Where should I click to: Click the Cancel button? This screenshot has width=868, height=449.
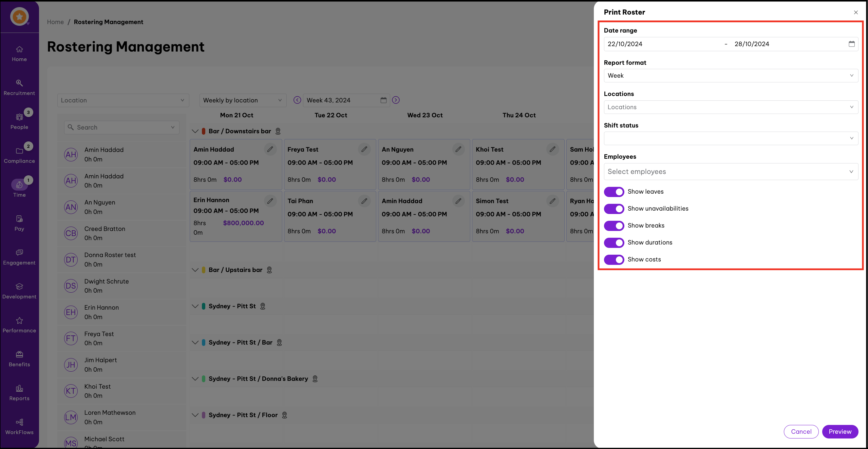click(x=801, y=432)
